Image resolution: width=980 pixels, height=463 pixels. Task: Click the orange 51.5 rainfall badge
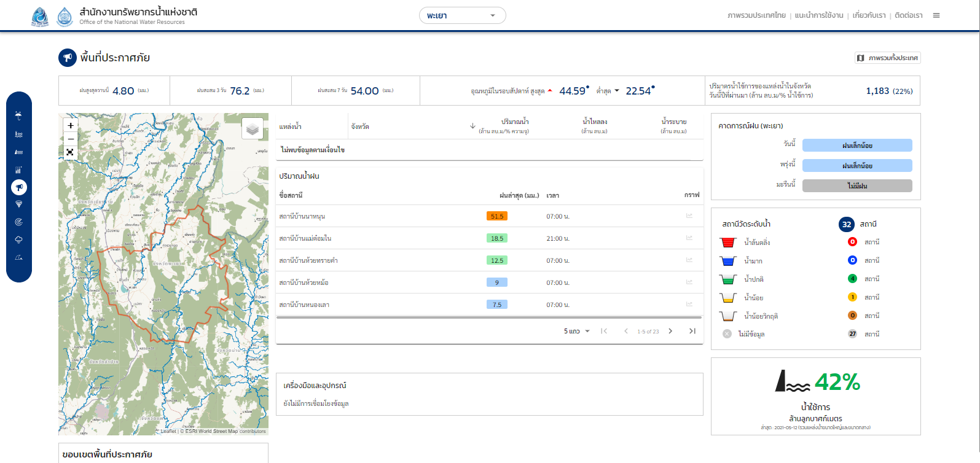[x=497, y=216]
